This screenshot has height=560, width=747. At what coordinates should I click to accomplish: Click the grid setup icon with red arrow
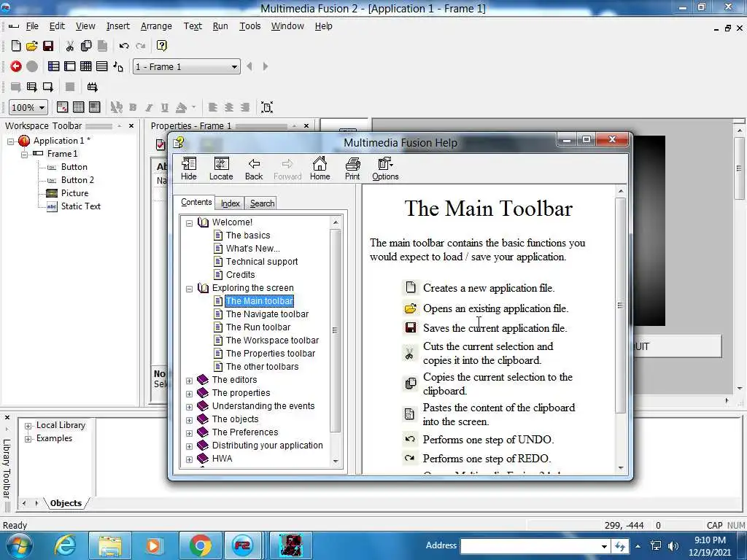coord(63,107)
